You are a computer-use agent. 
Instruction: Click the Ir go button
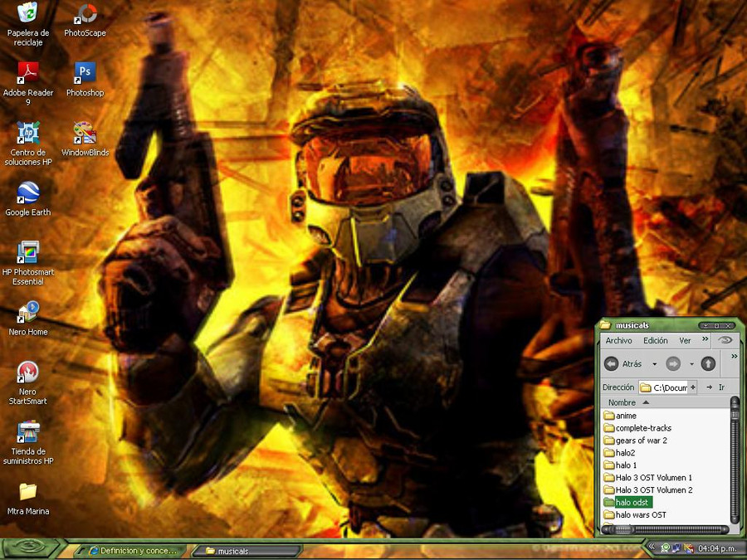pos(716,387)
